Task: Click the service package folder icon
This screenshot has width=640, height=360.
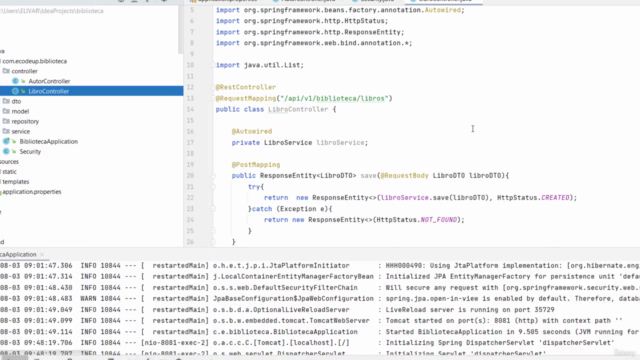Action: tap(6, 131)
